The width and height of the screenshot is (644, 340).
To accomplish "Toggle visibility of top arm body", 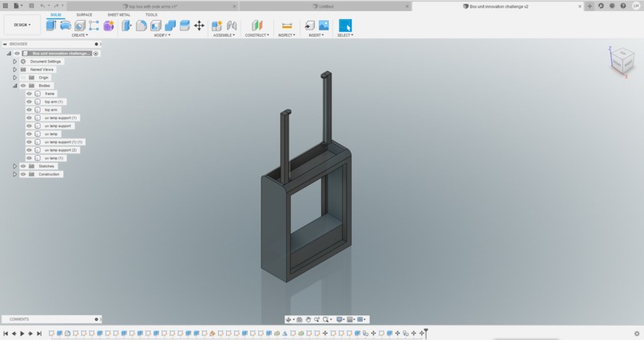I will (x=29, y=110).
